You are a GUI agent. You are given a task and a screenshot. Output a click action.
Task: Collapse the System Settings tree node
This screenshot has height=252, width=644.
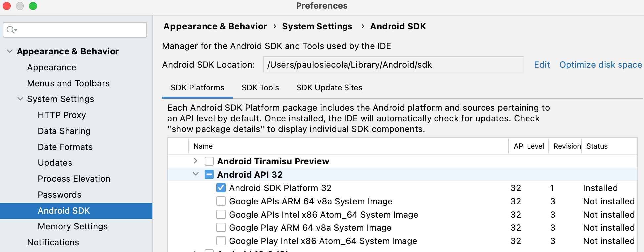tap(20, 99)
